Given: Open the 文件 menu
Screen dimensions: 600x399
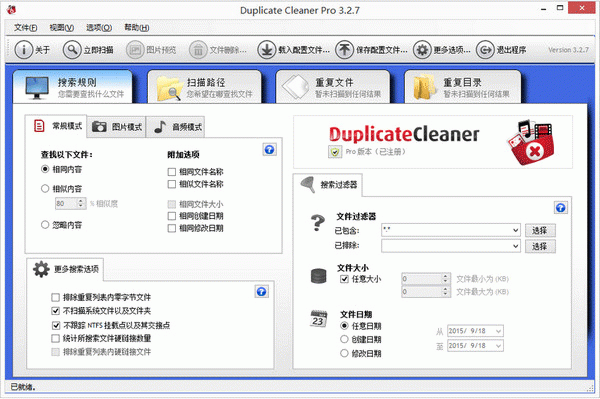Looking at the screenshot, I should 26,28.
